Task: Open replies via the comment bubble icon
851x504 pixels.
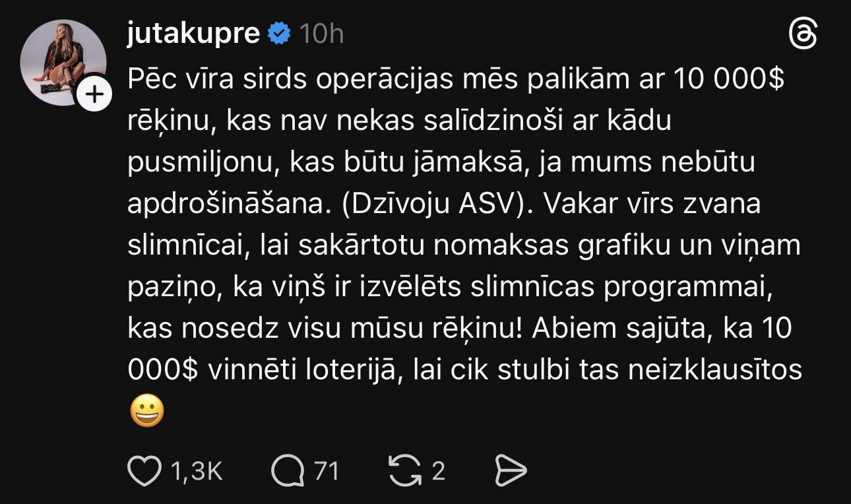Action: 288,472
